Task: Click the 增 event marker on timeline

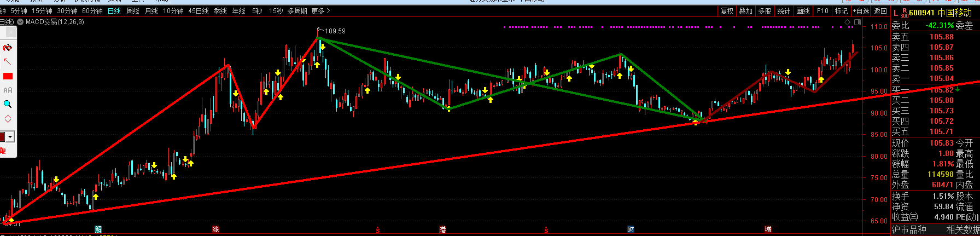Action: click(768, 229)
